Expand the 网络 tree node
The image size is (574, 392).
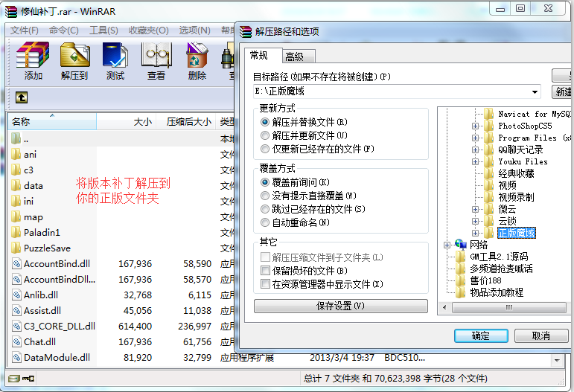click(447, 245)
